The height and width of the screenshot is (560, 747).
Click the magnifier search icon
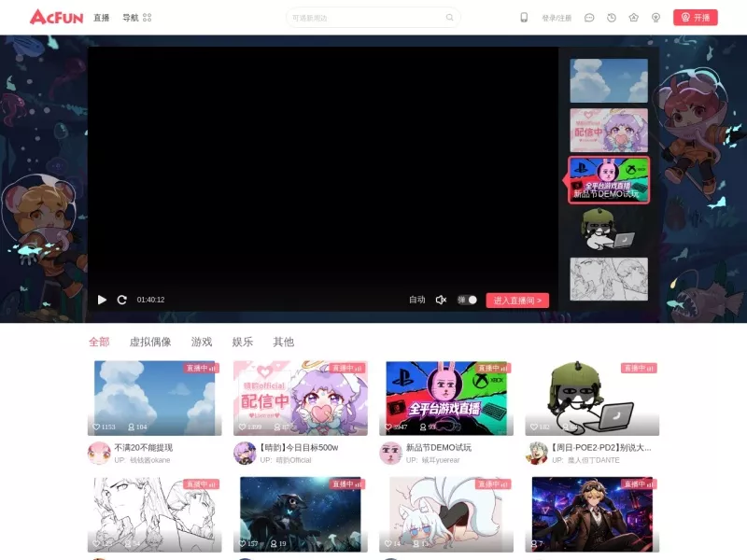coord(449,18)
